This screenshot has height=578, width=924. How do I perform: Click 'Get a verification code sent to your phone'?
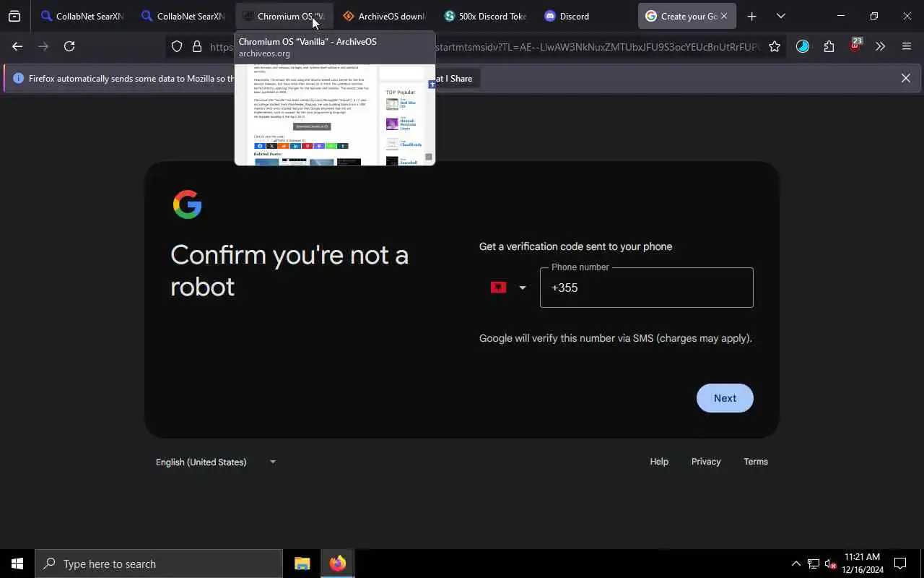coord(575,246)
